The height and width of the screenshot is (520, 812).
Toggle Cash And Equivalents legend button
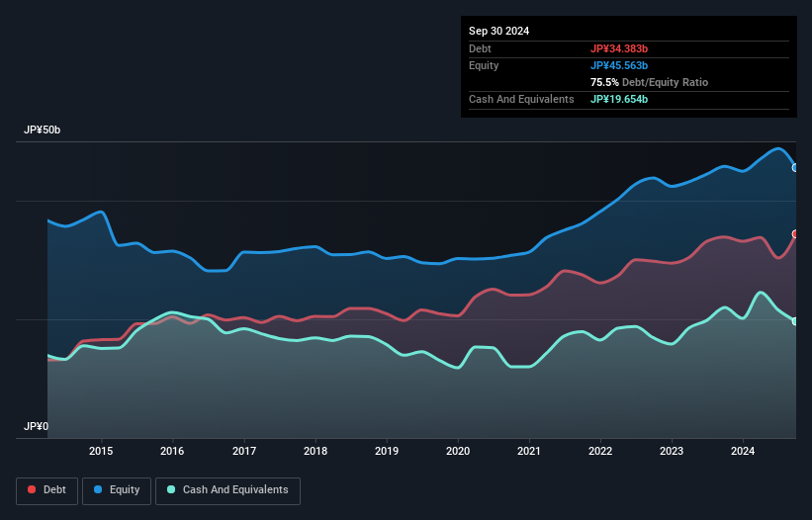(x=227, y=490)
